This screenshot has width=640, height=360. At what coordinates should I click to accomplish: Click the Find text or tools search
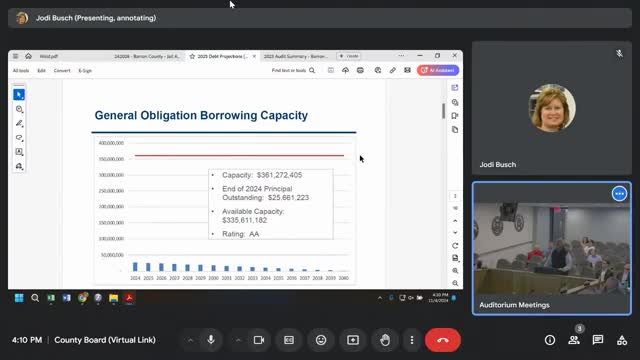coord(293,71)
